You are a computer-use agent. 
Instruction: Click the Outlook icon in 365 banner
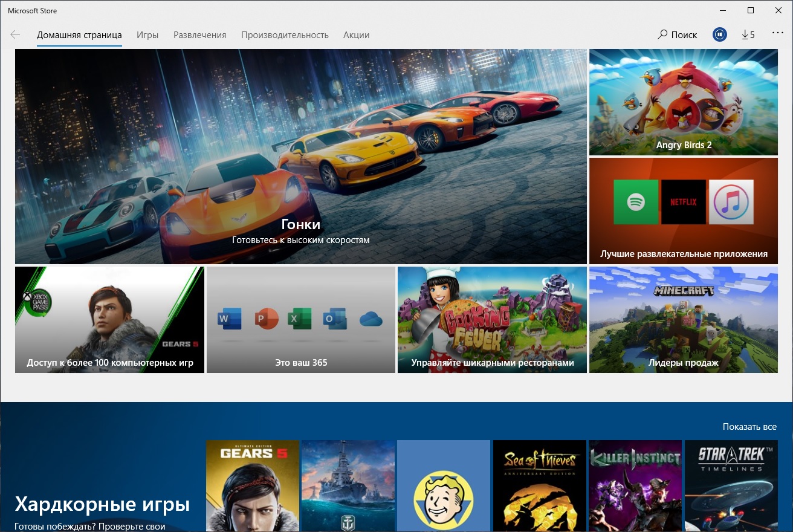334,318
